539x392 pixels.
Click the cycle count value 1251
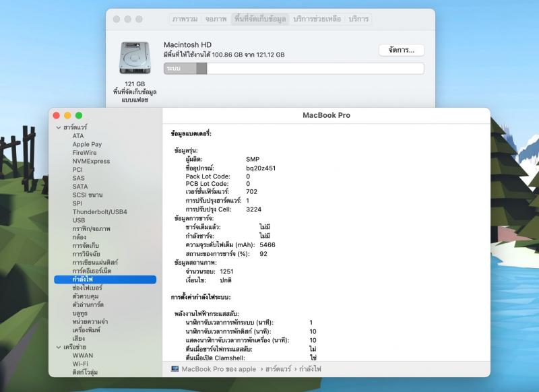(x=227, y=271)
